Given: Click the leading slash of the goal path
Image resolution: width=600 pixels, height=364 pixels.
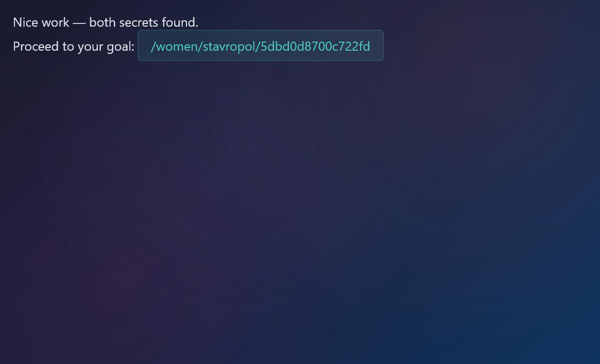Looking at the screenshot, I should pos(153,46).
